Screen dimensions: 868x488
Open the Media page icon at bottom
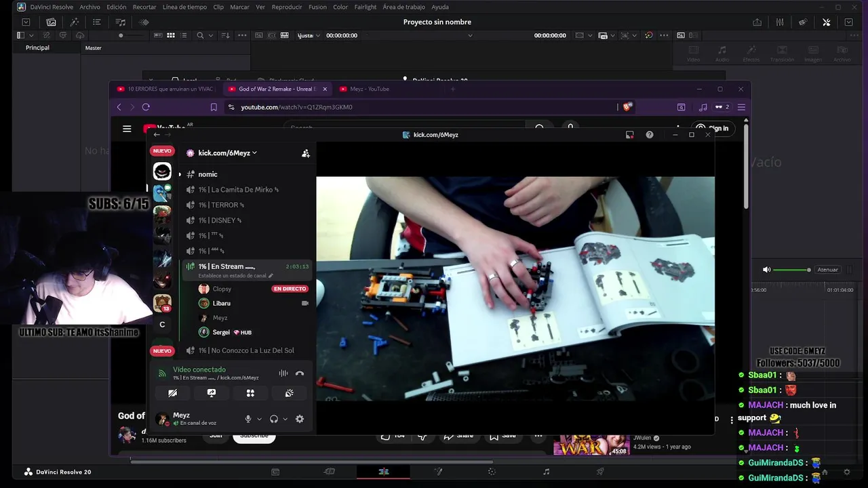275,471
